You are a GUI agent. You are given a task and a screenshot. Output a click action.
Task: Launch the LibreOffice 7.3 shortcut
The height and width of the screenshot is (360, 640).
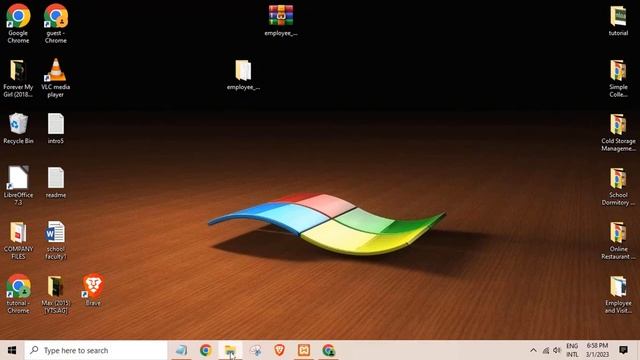(18, 185)
